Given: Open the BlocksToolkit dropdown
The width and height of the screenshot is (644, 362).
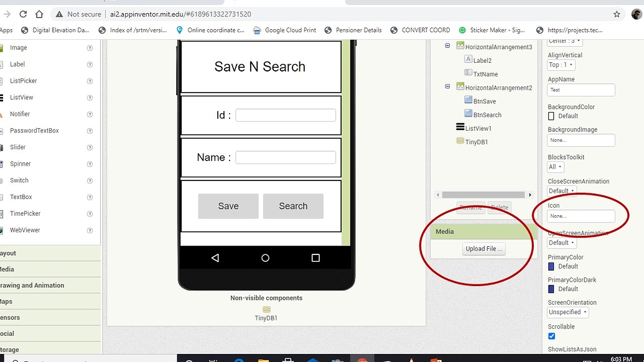Looking at the screenshot, I should tap(554, 166).
